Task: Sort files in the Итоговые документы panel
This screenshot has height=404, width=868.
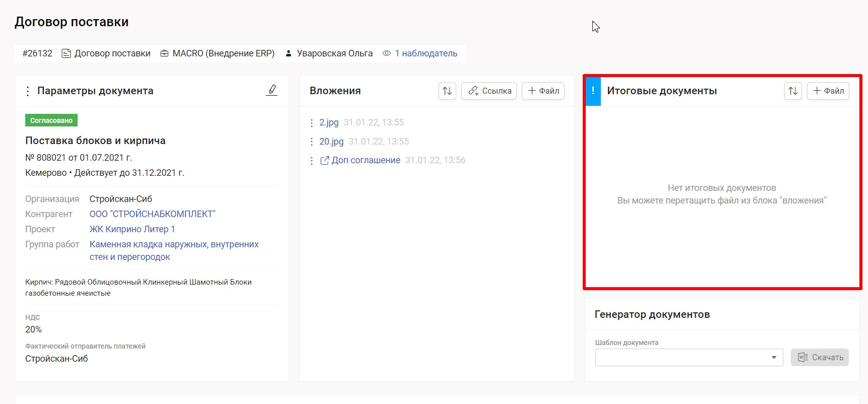Action: (793, 91)
